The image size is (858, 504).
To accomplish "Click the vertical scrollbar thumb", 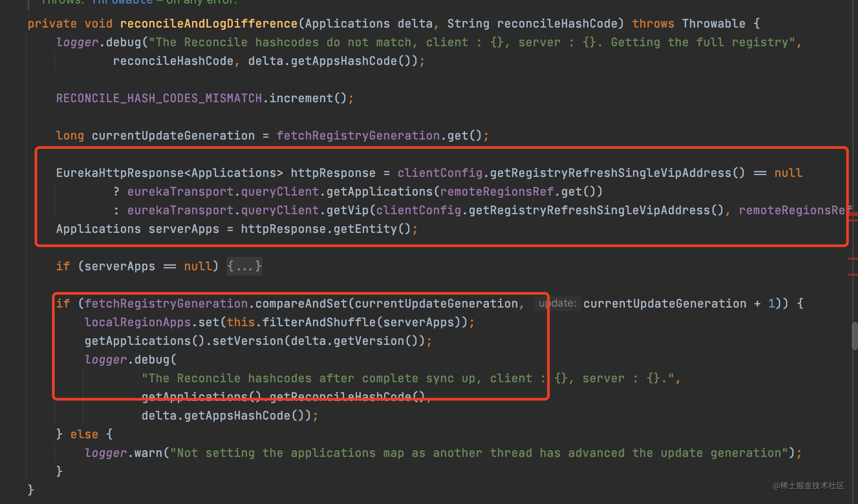I will click(x=854, y=336).
